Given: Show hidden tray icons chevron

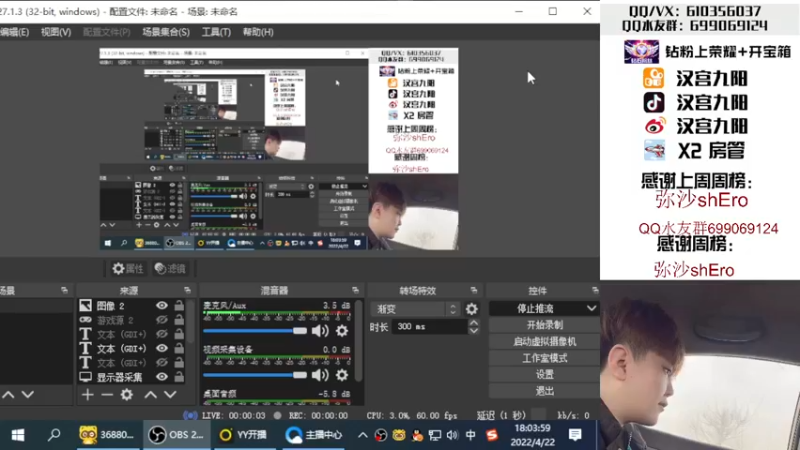Looking at the screenshot, I should (x=362, y=435).
